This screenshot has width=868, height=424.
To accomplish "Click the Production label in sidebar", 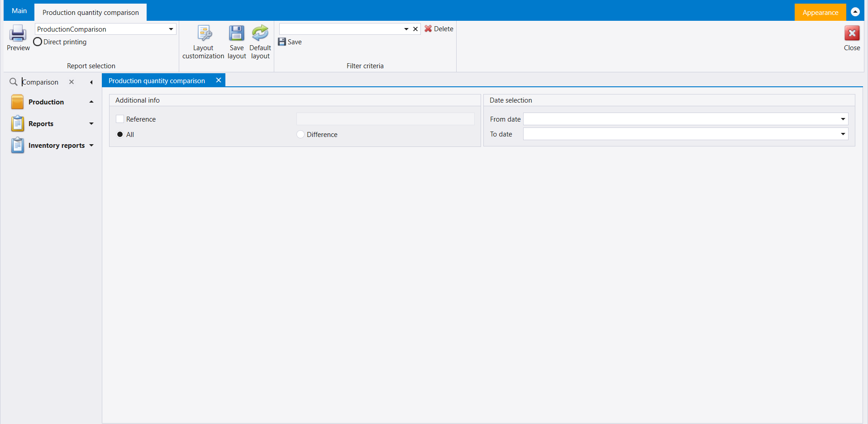I will coord(46,102).
